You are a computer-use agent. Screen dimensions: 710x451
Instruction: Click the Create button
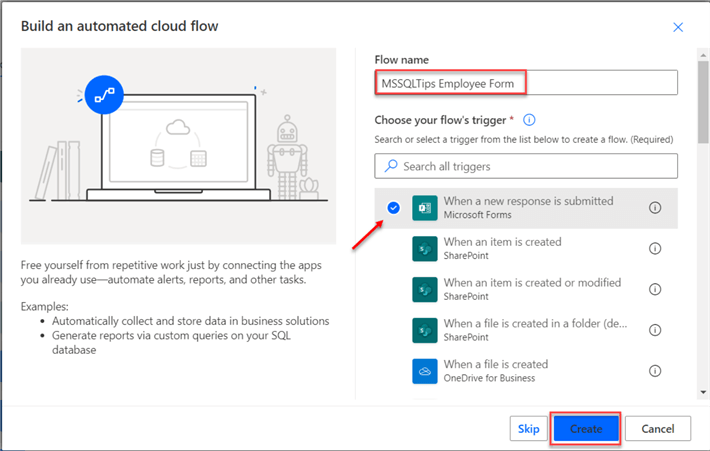[x=586, y=428]
